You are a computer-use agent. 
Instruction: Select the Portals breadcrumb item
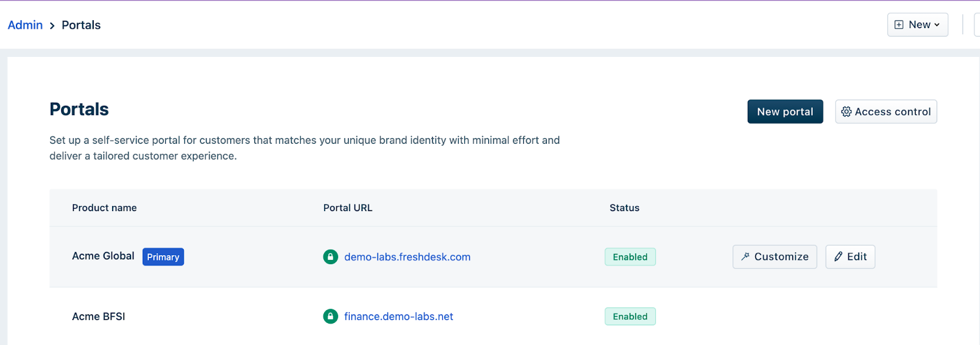click(x=81, y=25)
